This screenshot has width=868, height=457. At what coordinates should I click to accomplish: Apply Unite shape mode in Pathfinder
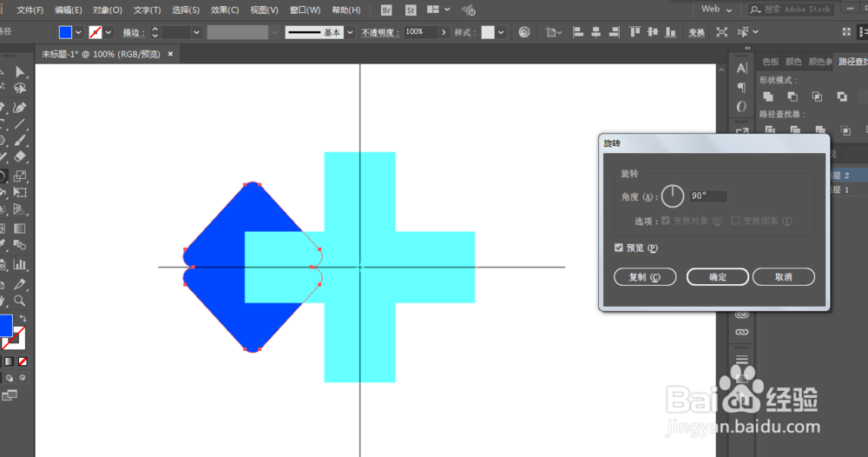tap(768, 96)
